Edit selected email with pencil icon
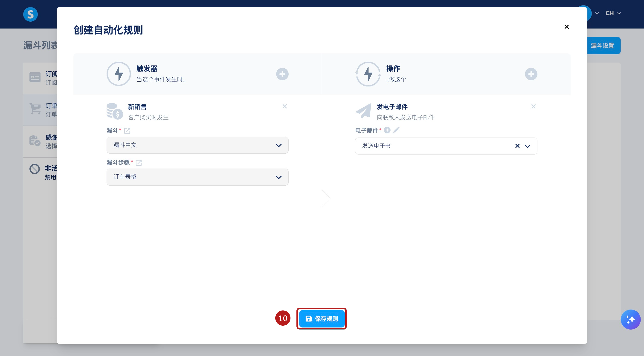The image size is (644, 356). coord(396,130)
